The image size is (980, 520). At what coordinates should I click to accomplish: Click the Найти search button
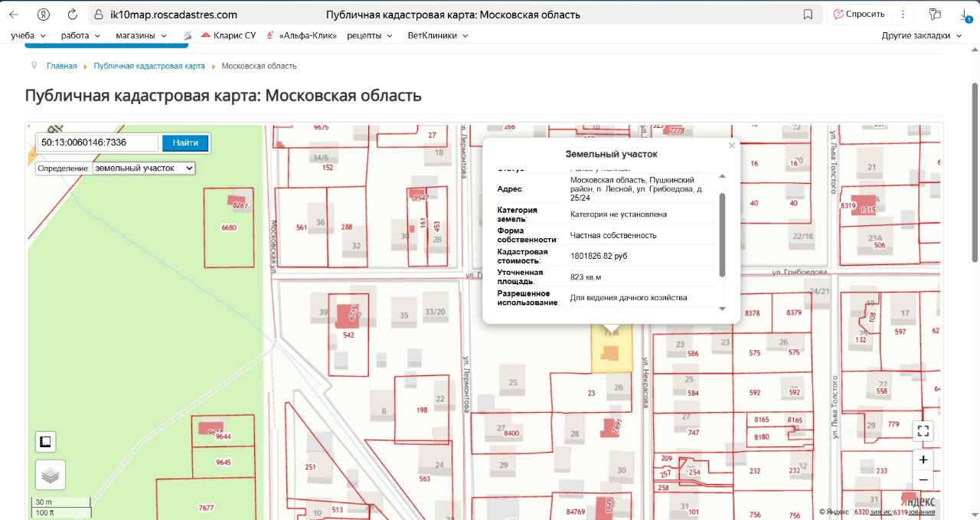[185, 142]
